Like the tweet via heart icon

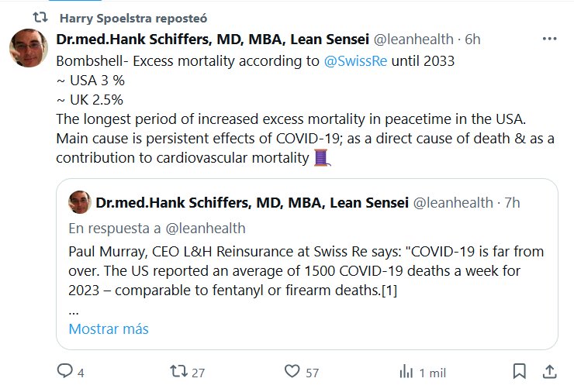[292, 372]
